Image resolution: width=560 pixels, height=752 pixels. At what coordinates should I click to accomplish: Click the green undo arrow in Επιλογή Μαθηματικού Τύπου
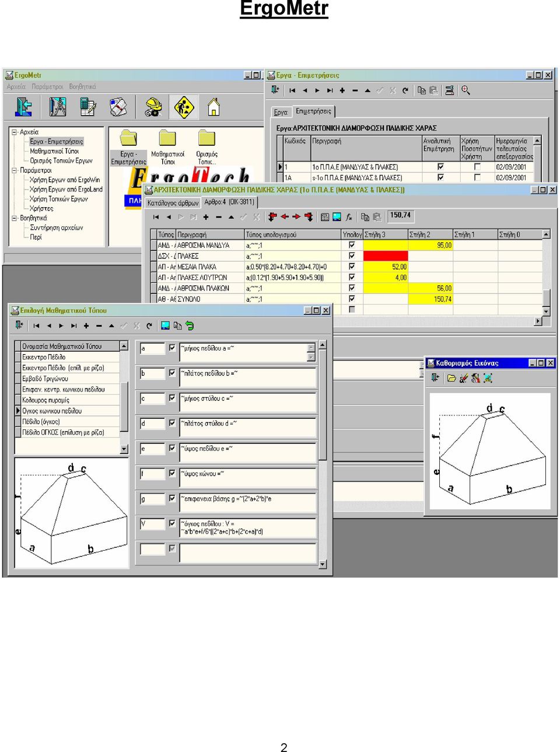tap(190, 326)
